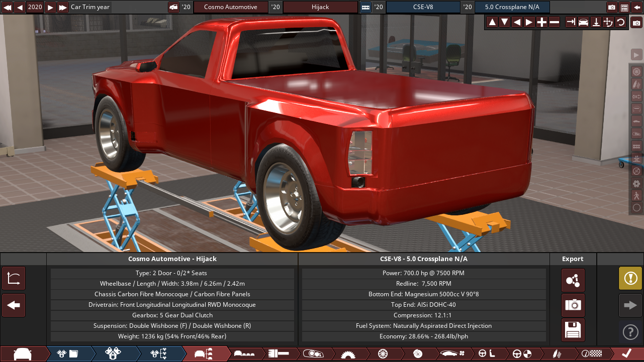Toggle the empty circle sidebar icon

pos(636,207)
